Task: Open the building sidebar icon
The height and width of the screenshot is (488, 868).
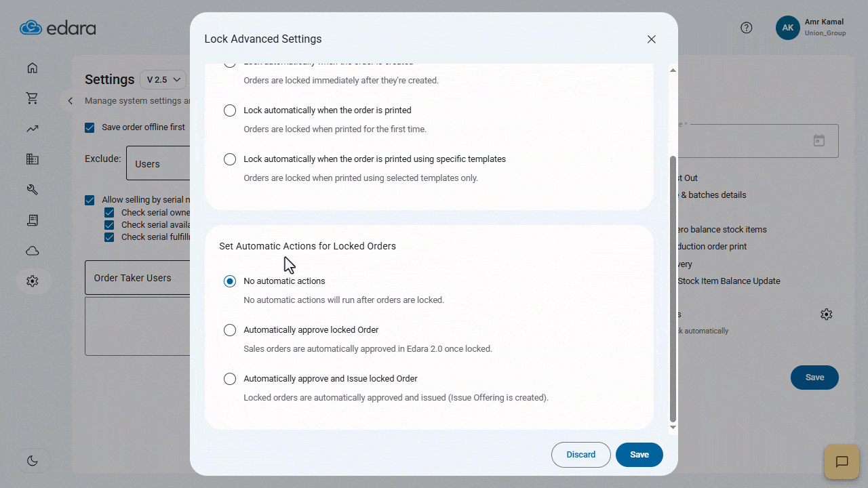Action: click(32, 159)
